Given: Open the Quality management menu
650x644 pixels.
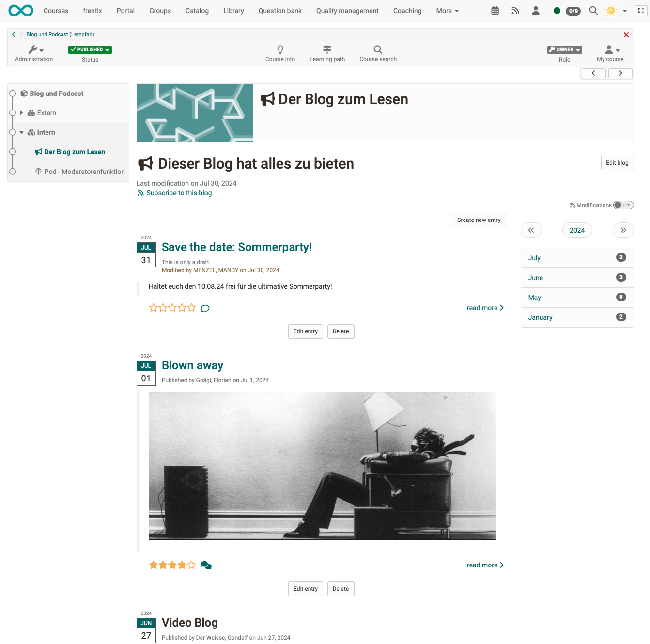Looking at the screenshot, I should click(347, 10).
